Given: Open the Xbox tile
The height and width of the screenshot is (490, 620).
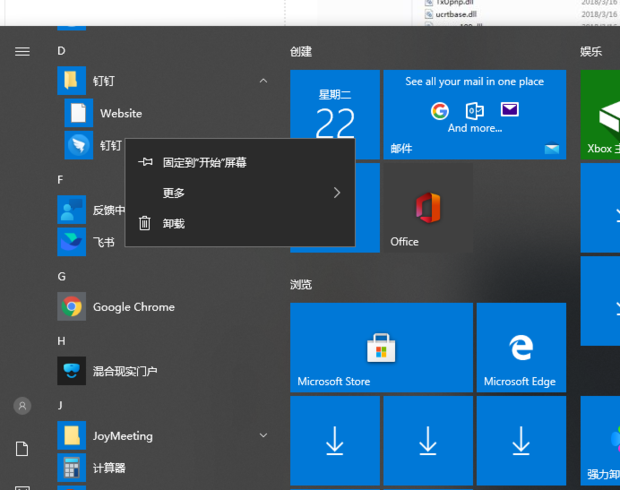Looking at the screenshot, I should [600, 115].
